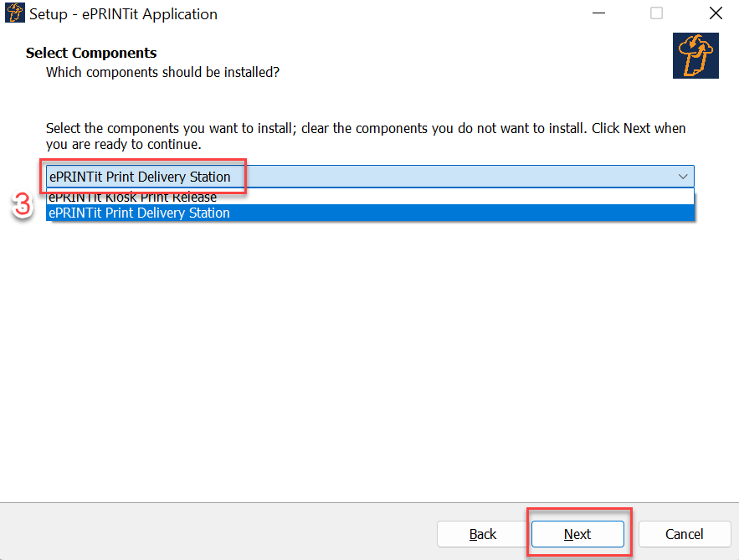Choose ePRINTit Kiosk Print Release option

coord(132,198)
